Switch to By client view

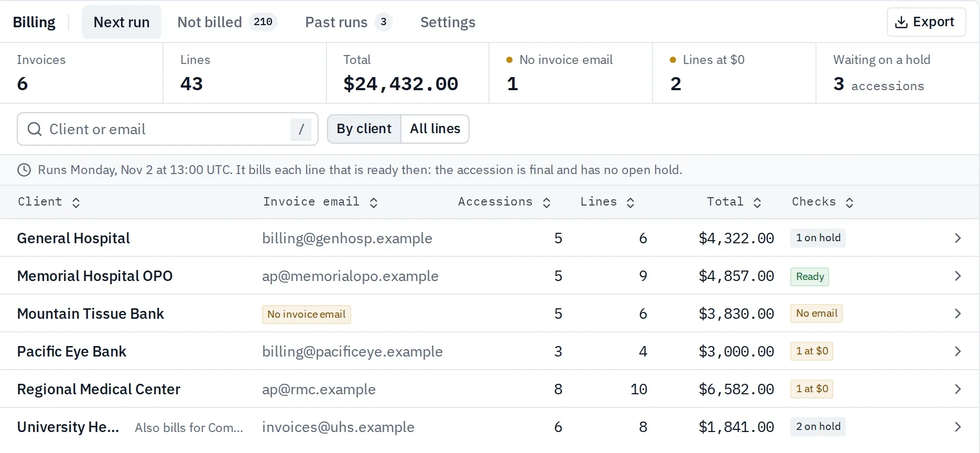click(364, 129)
